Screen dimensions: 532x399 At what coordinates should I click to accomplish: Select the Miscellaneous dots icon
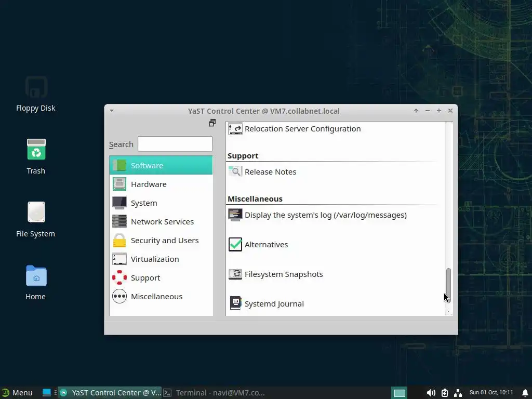pyautogui.click(x=119, y=296)
